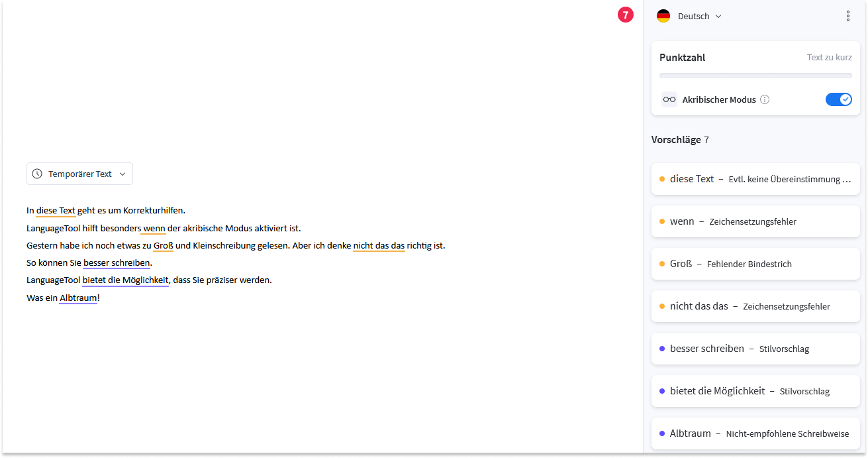
Task: Open the three-dot options menu
Action: click(848, 16)
